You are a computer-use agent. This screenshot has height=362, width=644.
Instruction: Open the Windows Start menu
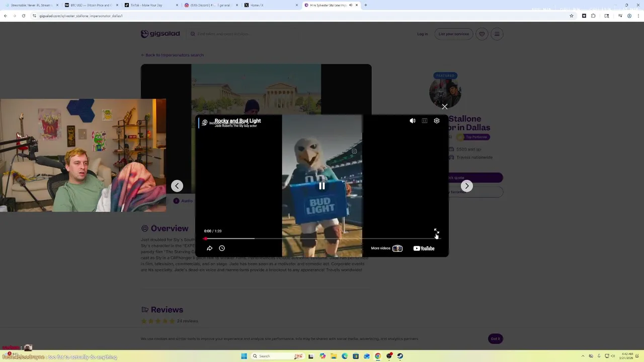tap(244, 356)
